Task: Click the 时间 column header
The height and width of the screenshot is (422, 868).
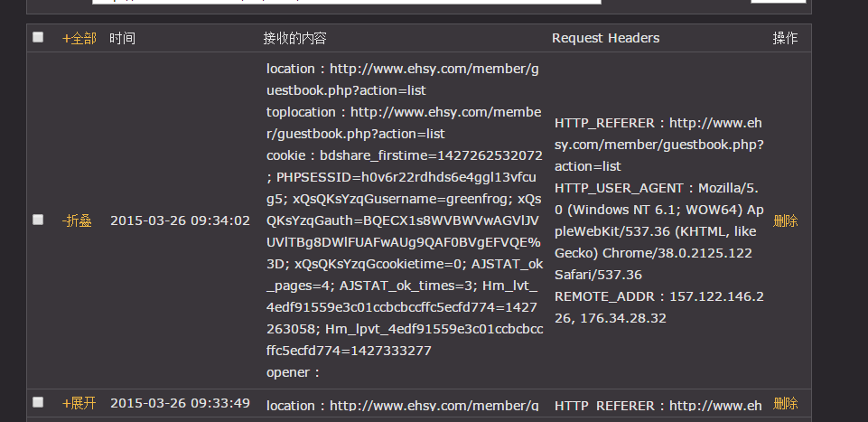Action: click(x=122, y=38)
